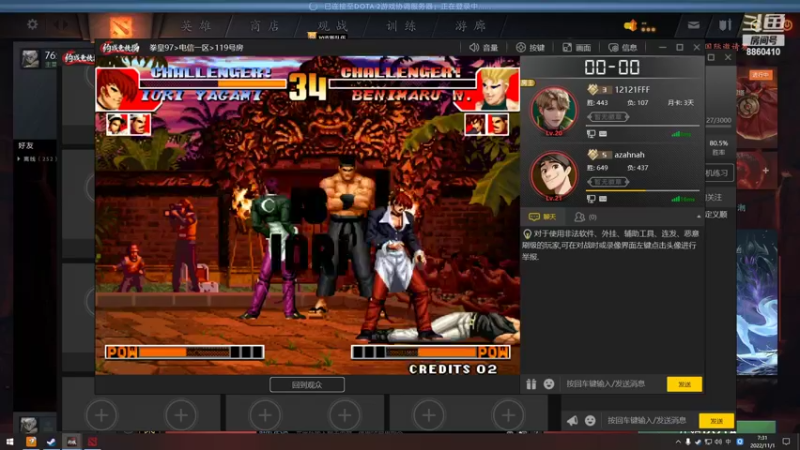Click the Dota mail envelope icon

pyautogui.click(x=693, y=25)
